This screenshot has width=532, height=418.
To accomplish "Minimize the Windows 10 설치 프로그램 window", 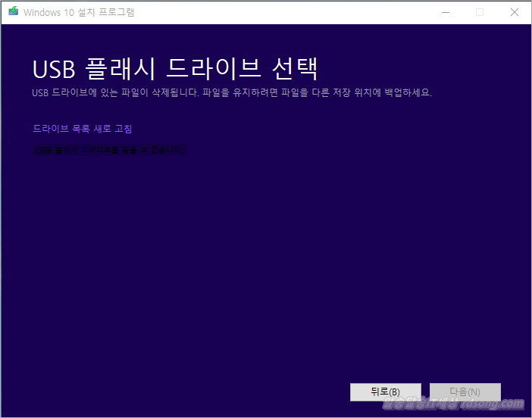I will coord(444,12).
